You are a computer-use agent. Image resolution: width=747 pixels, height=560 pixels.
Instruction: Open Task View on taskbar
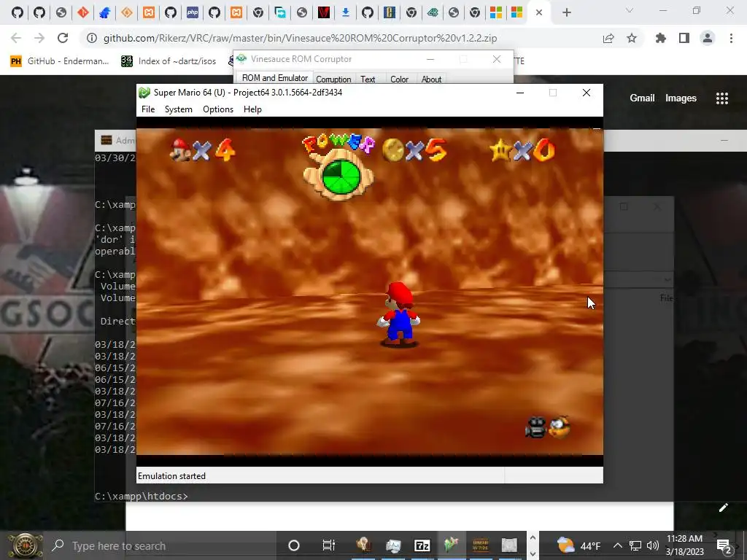[x=329, y=545]
